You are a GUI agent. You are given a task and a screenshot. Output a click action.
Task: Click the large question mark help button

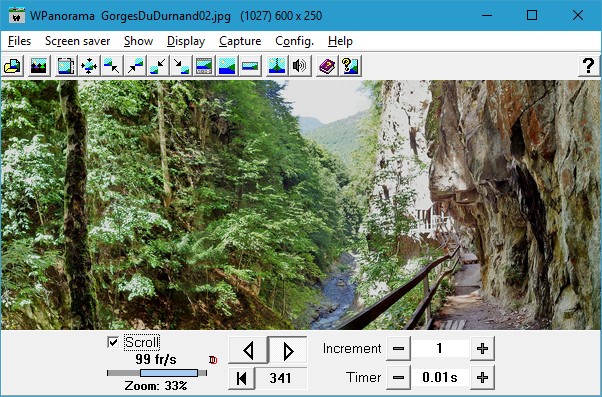tap(589, 66)
